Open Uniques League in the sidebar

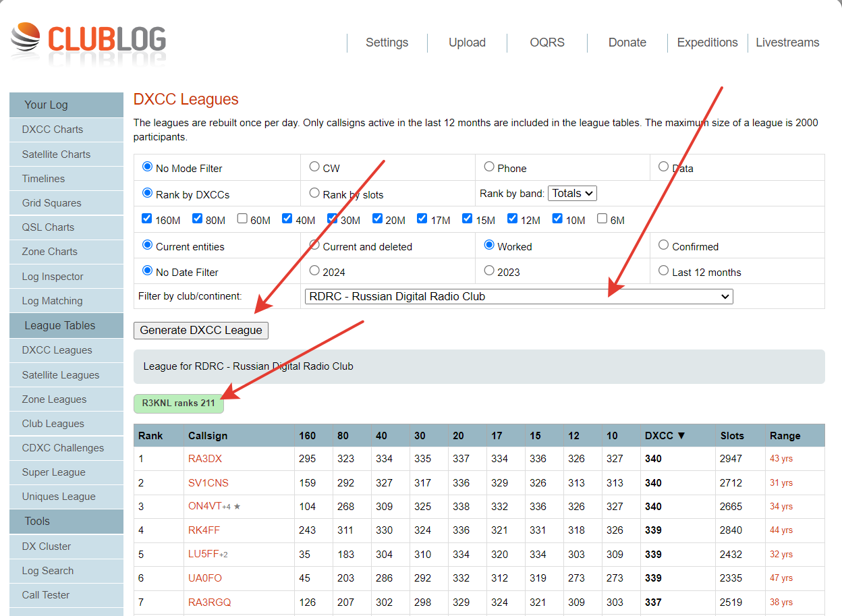pyautogui.click(x=66, y=497)
